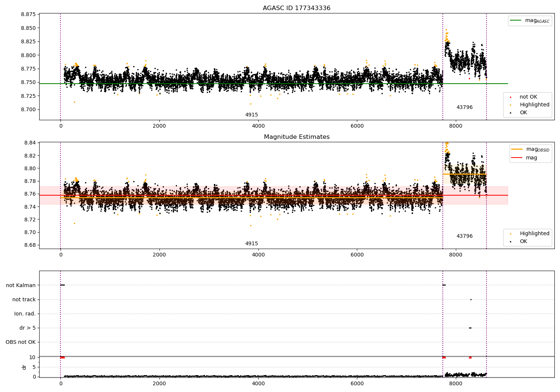Select the mag OBSID legend entry
This screenshot has width=560, height=392.
(531, 149)
